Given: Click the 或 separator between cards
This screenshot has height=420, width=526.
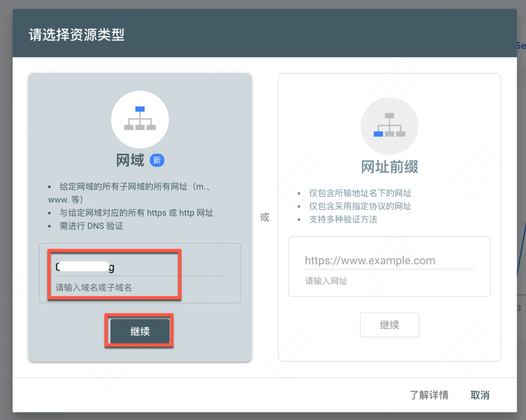Looking at the screenshot, I should 264,218.
